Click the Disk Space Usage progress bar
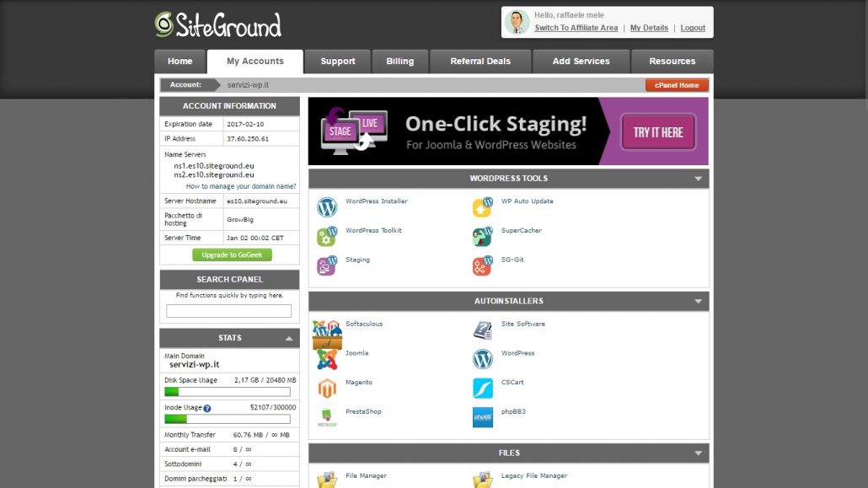Screen dimensions: 868x488 (228, 392)
